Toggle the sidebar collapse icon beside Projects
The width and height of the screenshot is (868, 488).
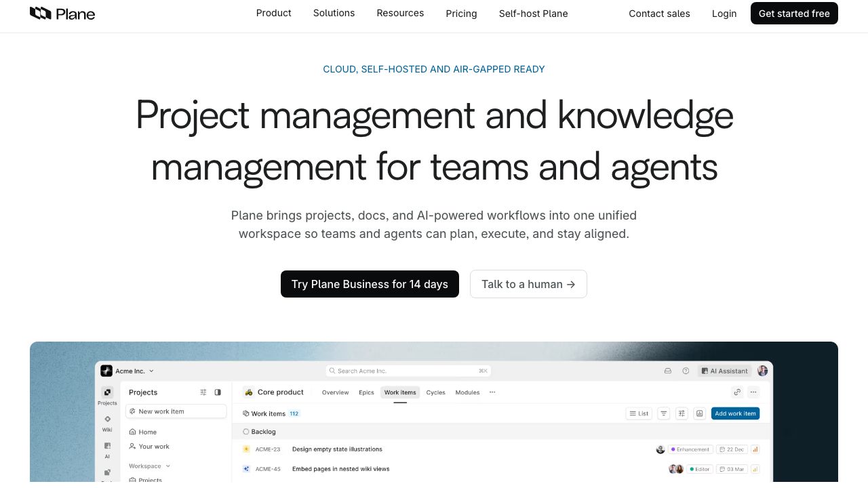pyautogui.click(x=218, y=392)
